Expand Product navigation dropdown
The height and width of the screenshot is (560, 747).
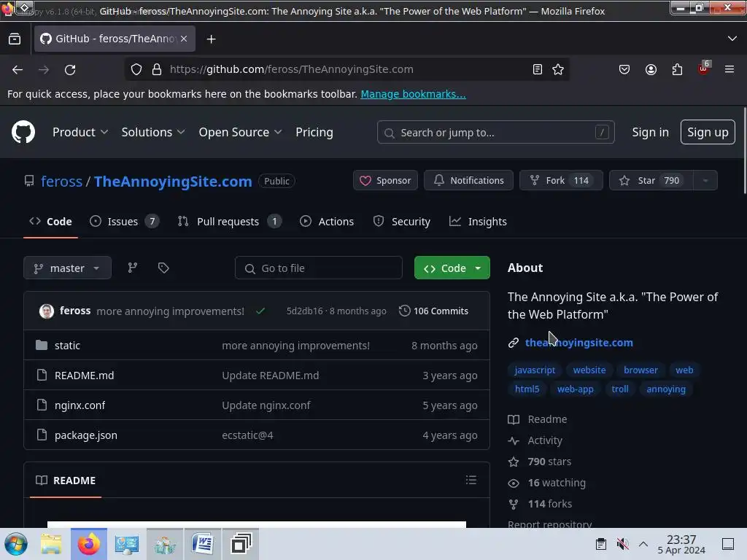[80, 133]
